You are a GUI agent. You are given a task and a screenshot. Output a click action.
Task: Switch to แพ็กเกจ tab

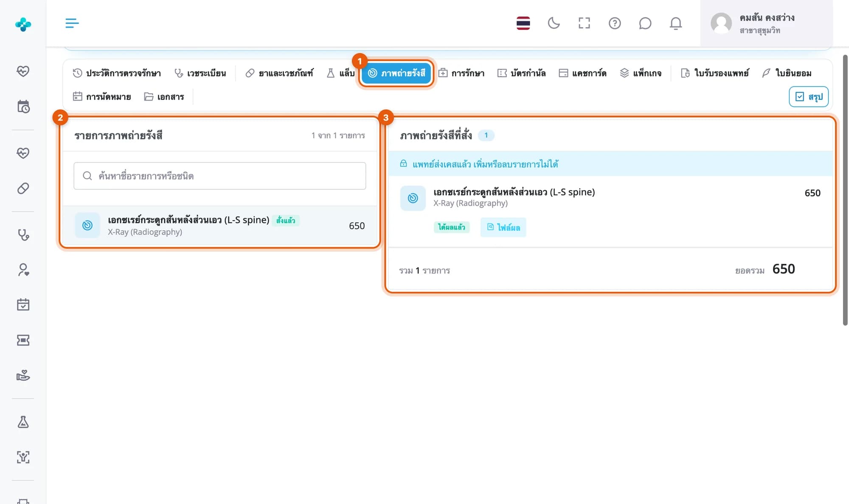(640, 73)
